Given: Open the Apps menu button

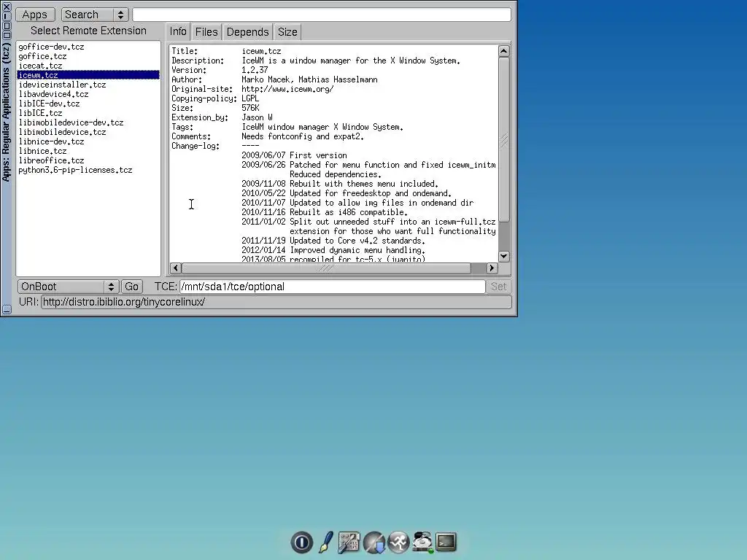Looking at the screenshot, I should click(35, 15).
